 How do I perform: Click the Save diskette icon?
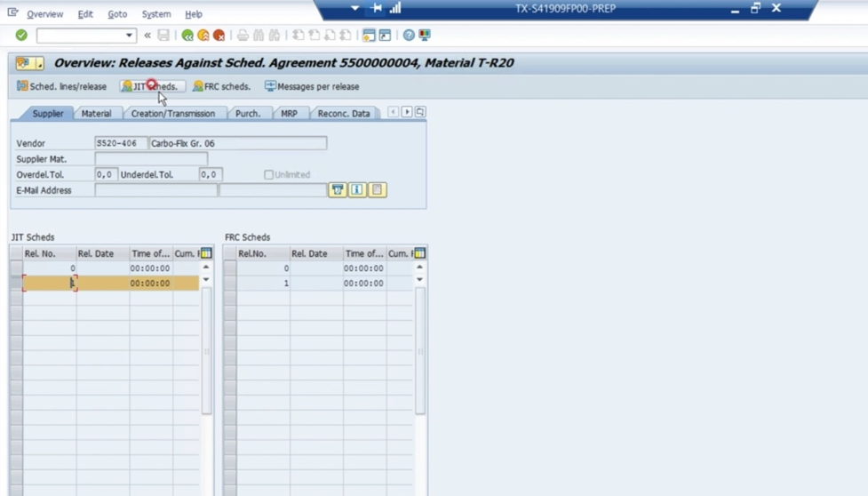pos(163,36)
